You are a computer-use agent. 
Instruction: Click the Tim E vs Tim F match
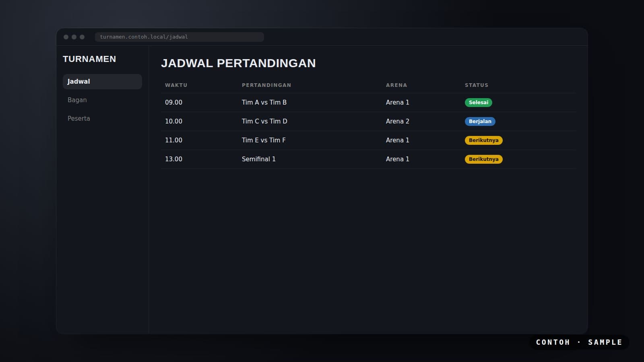point(264,140)
